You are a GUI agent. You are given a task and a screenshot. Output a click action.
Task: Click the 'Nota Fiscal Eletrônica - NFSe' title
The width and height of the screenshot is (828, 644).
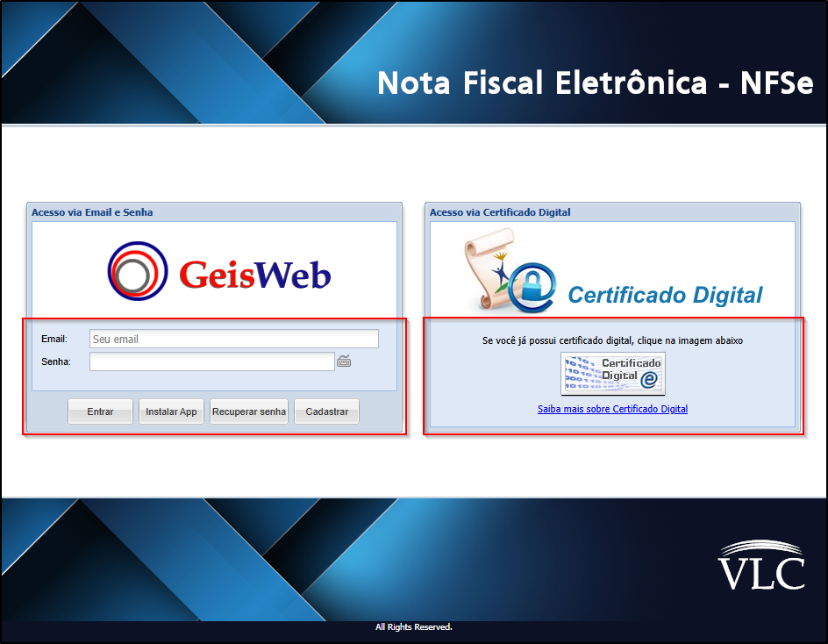point(595,83)
